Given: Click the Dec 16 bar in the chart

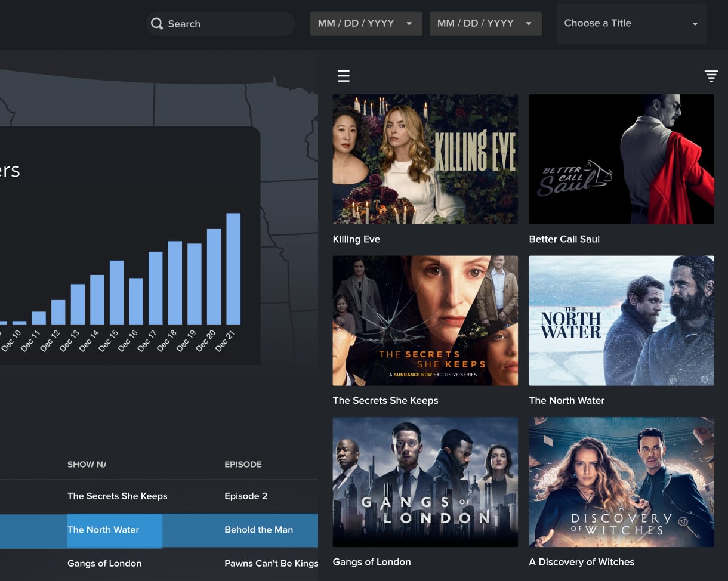Looking at the screenshot, I should point(136,301).
